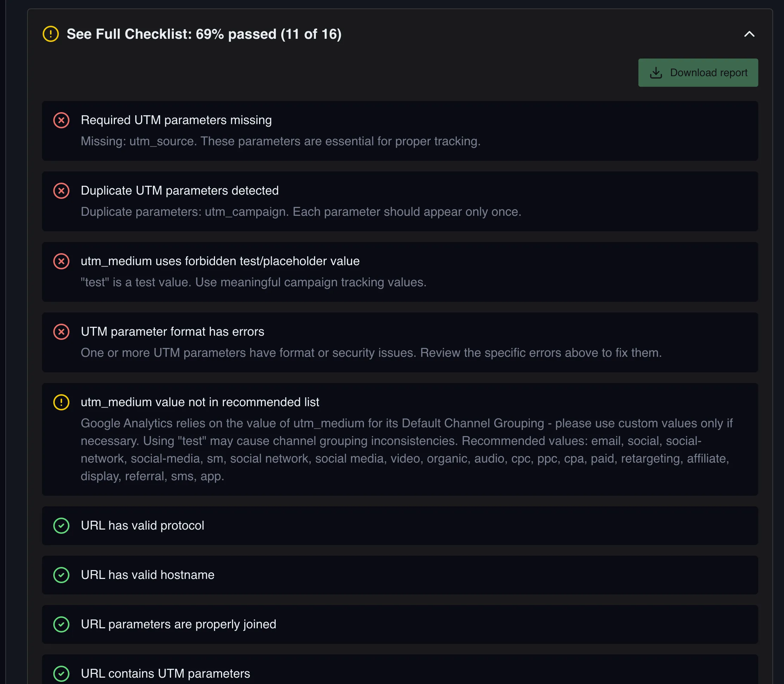784x684 pixels.
Task: Collapse the Full Checklist section chevron
Action: tap(749, 34)
